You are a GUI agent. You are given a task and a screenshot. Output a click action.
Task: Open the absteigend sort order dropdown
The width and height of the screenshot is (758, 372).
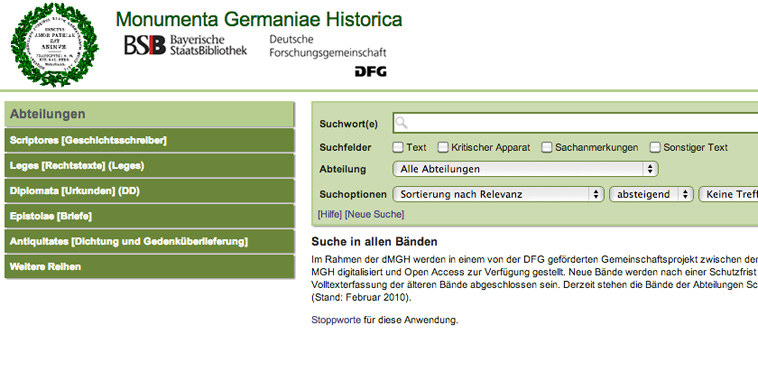point(651,194)
